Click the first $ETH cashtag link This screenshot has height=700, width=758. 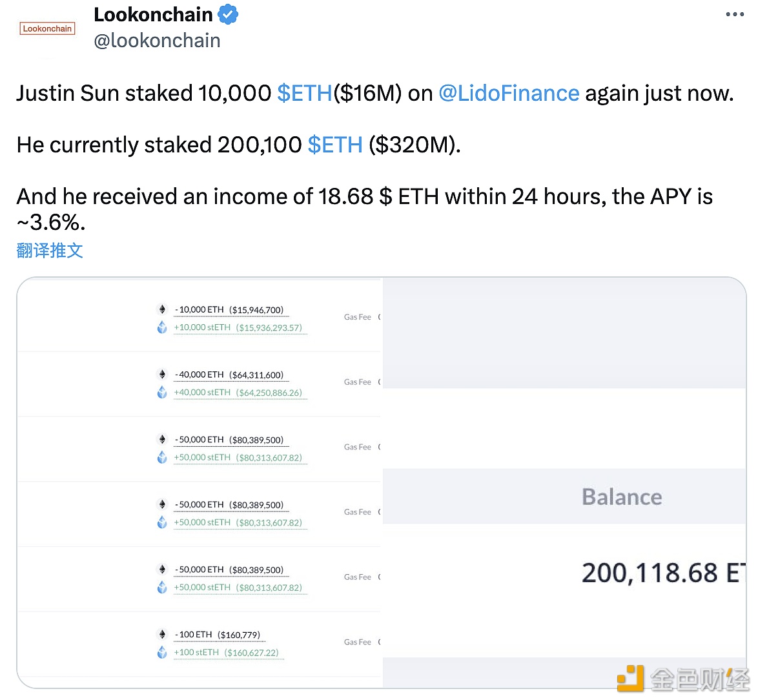pos(304,93)
